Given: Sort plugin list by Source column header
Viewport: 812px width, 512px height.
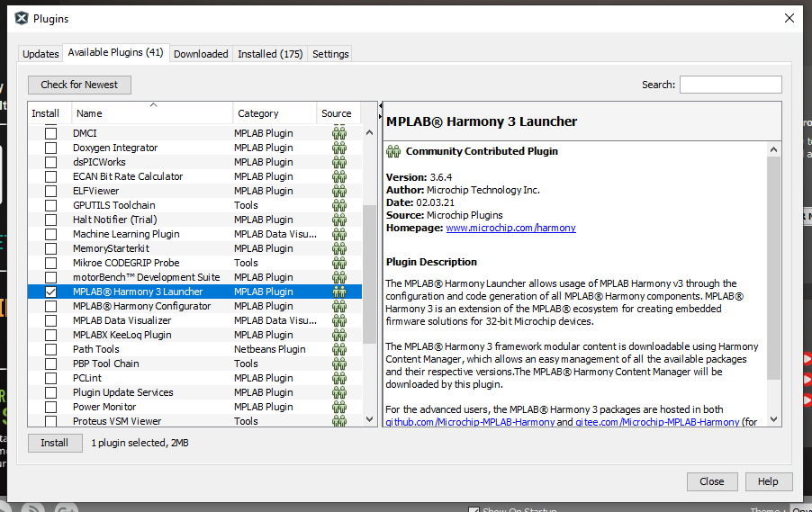Looking at the screenshot, I should (x=338, y=112).
